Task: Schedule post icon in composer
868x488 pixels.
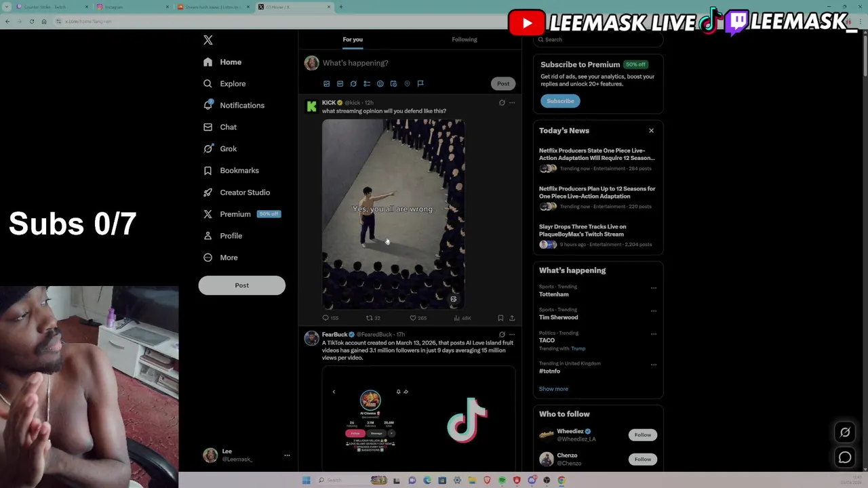Action: point(393,83)
